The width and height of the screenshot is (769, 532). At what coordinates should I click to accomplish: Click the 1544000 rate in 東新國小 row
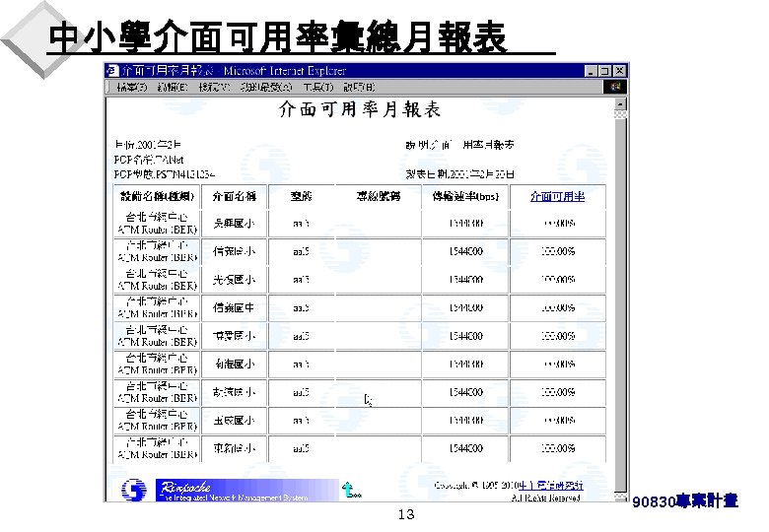coord(466,448)
